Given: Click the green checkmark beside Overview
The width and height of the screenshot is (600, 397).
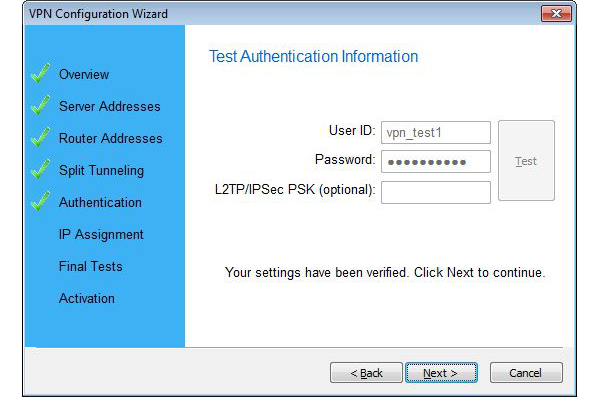Looking at the screenshot, I should pos(41,73).
